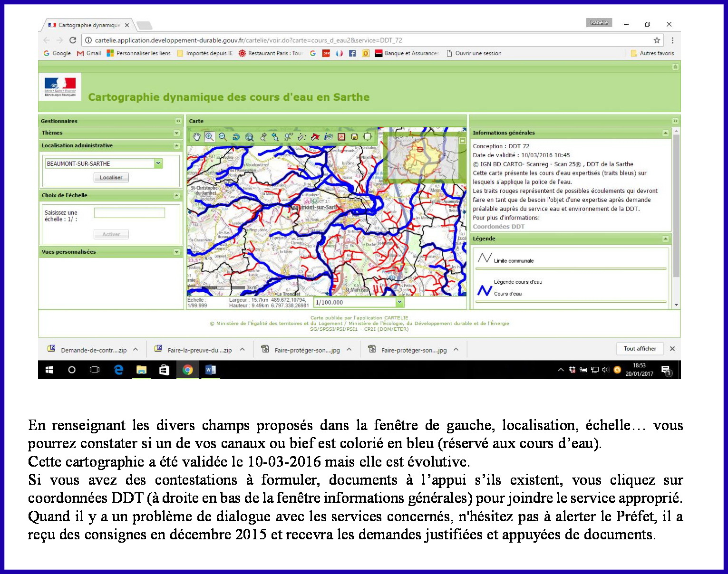Open the Gmail bookmark
The image size is (728, 574).
(89, 53)
